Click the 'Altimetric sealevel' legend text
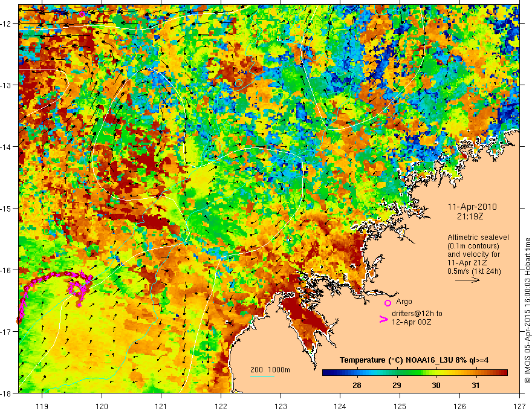 click(478, 238)
